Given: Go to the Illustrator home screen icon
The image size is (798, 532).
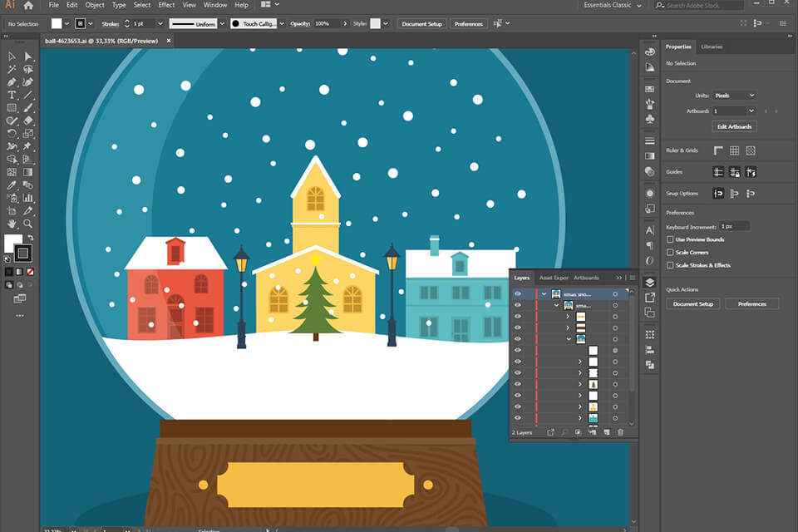Looking at the screenshot, I should (28, 5).
